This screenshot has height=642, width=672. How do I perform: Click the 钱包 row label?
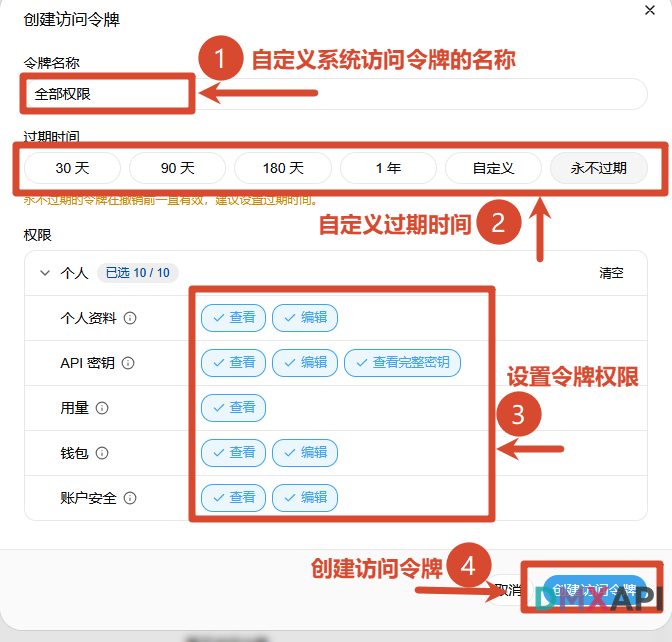point(74,453)
